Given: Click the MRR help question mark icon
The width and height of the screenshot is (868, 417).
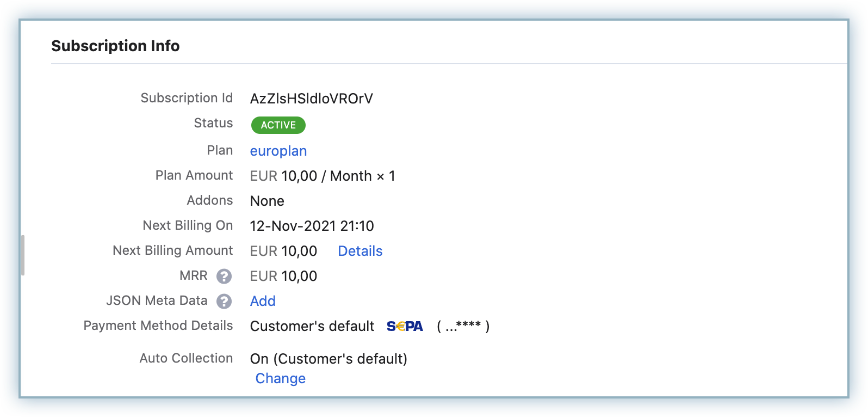Looking at the screenshot, I should click(224, 277).
